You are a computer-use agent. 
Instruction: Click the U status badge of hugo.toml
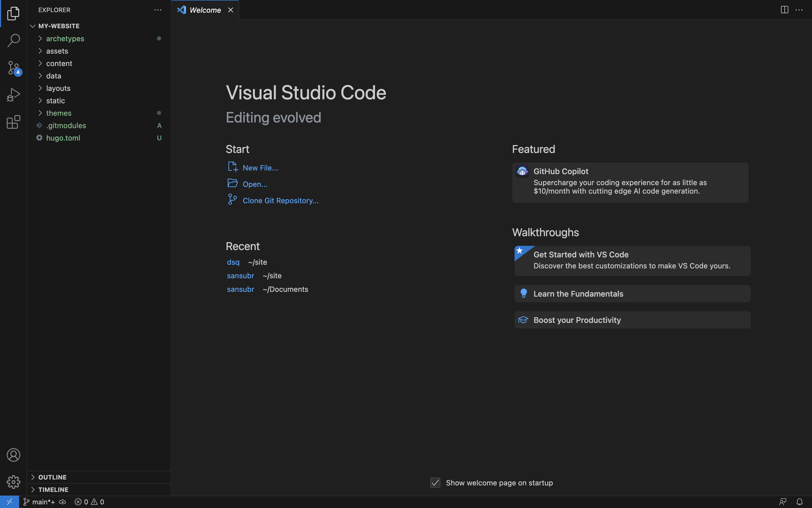pyautogui.click(x=159, y=138)
